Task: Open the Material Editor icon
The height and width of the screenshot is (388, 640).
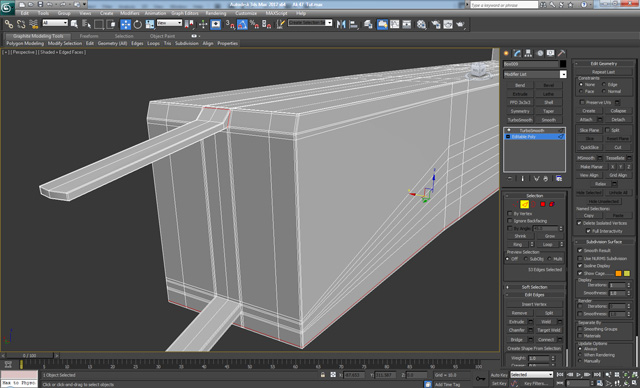Action: pyautogui.click(x=421, y=24)
